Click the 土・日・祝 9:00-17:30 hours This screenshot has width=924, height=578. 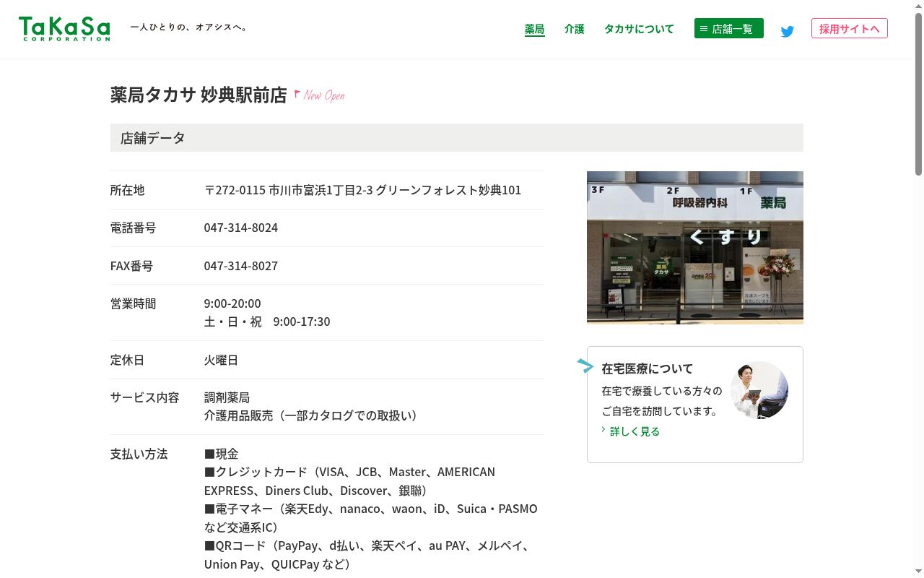(x=267, y=322)
